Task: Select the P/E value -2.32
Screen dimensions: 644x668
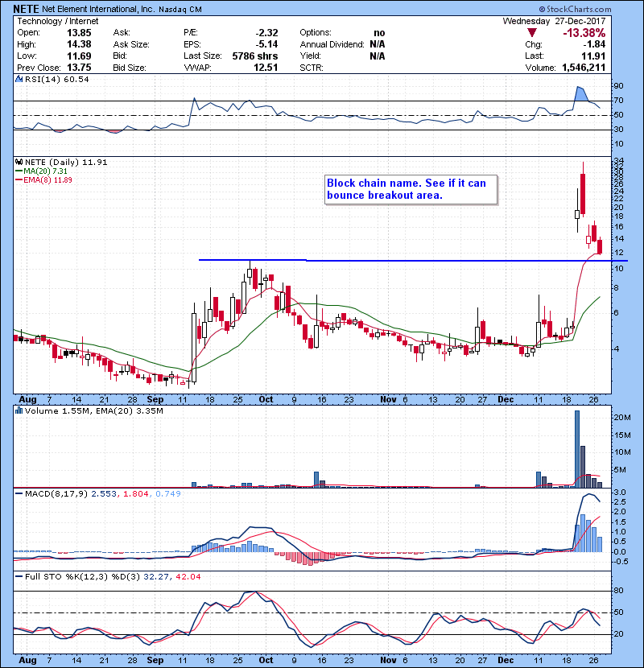Action: click(266, 33)
